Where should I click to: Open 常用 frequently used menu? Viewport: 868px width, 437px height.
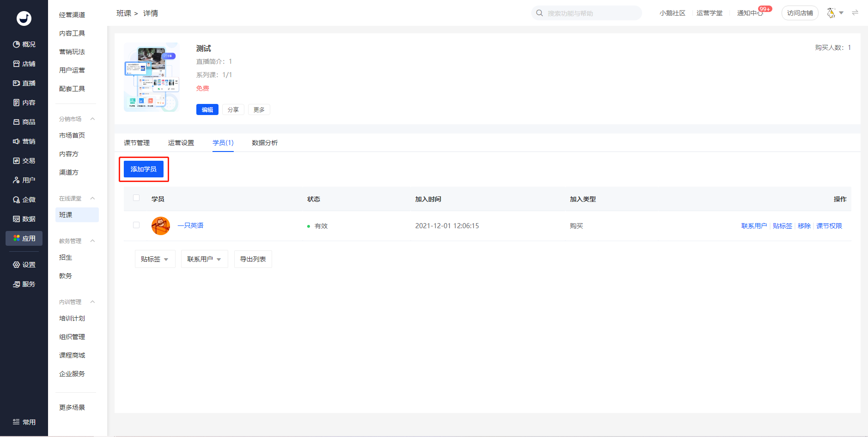24,422
